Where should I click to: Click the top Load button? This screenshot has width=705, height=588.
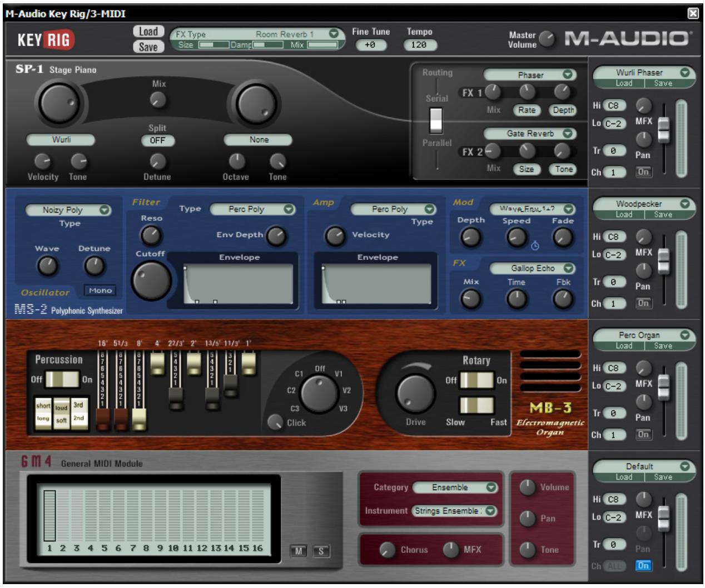click(148, 32)
